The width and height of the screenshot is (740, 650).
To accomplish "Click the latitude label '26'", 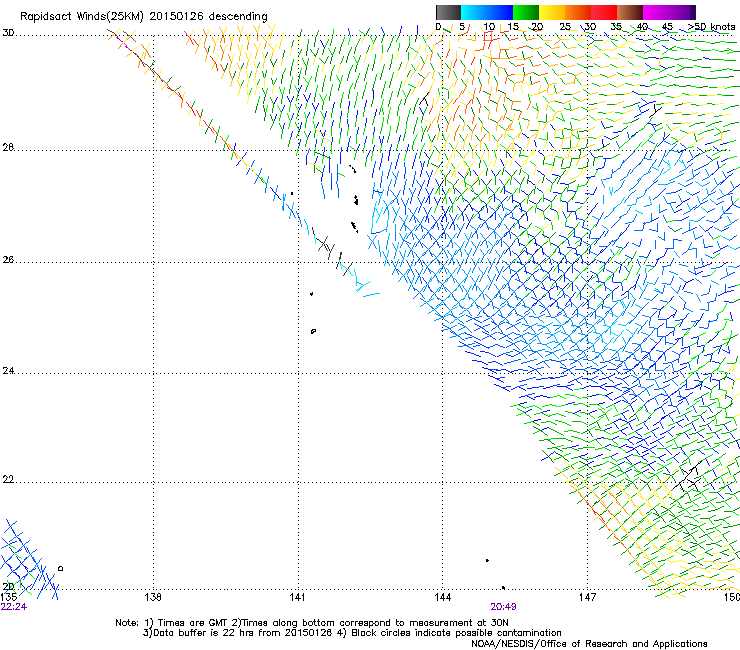I will point(8,260).
